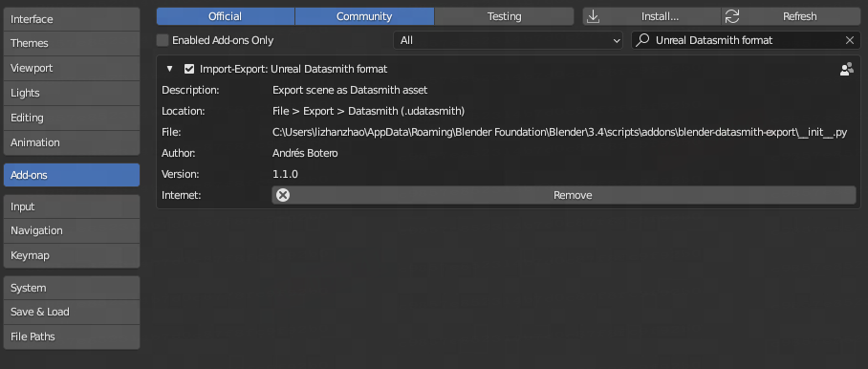Remove the Unreal Datasmith add-on

564,195
